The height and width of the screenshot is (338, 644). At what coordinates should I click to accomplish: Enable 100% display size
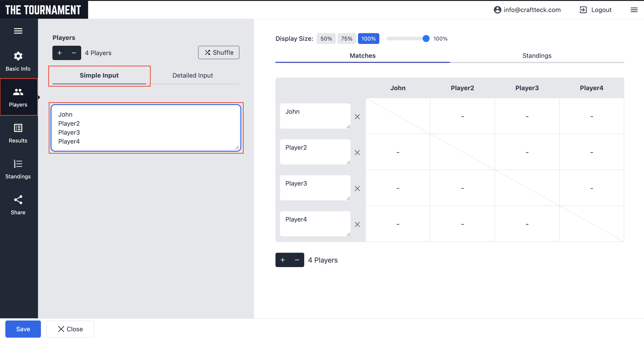point(368,38)
